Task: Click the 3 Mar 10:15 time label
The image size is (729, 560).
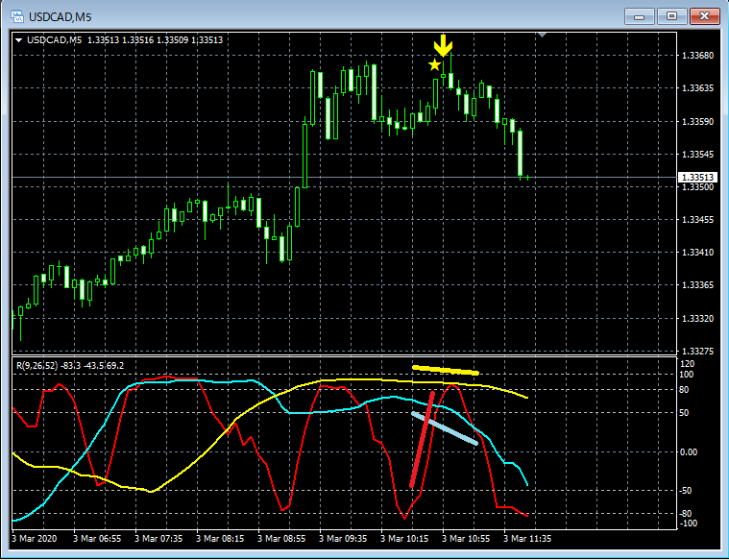Action: click(404, 539)
